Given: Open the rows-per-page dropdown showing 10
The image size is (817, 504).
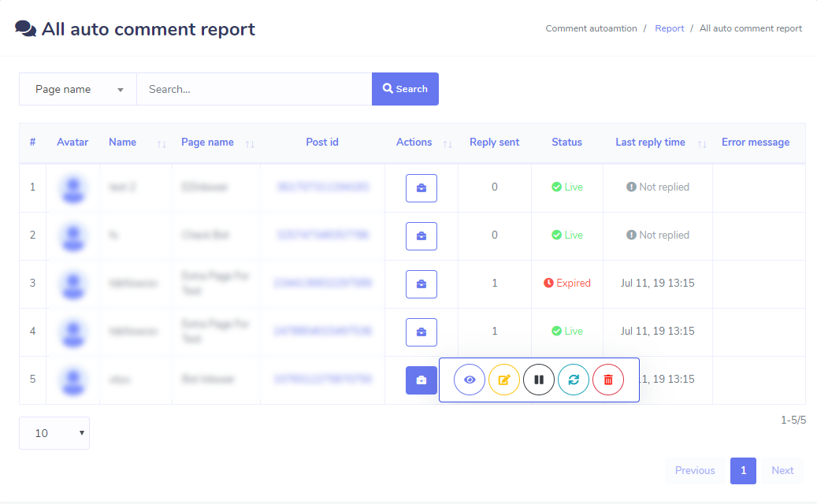Looking at the screenshot, I should pyautogui.click(x=54, y=432).
